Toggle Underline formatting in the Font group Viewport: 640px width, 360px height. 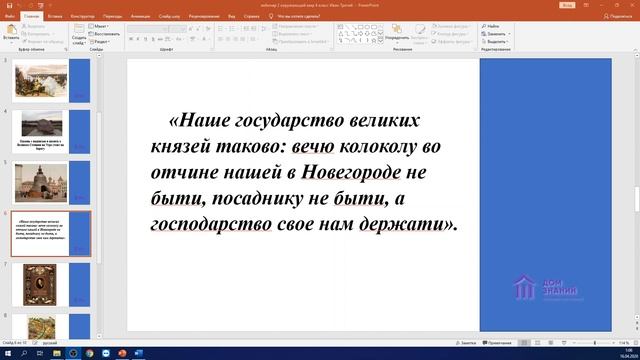point(145,39)
